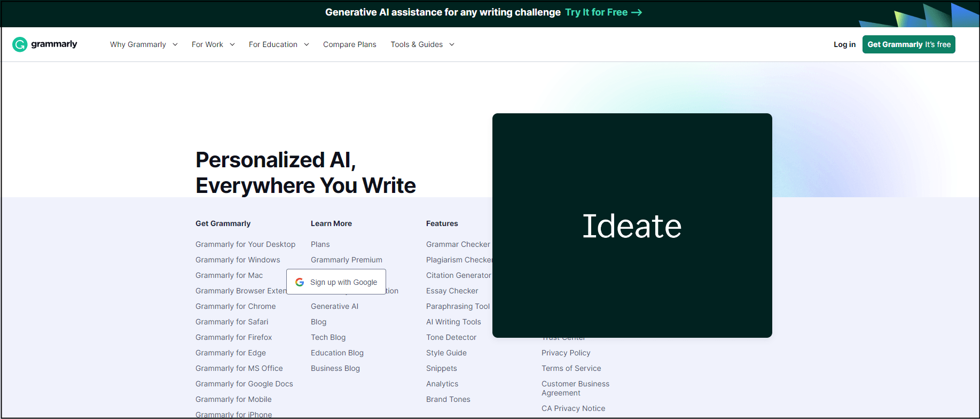The width and height of the screenshot is (980, 419).
Task: Open the Essay Checker link
Action: [452, 291]
